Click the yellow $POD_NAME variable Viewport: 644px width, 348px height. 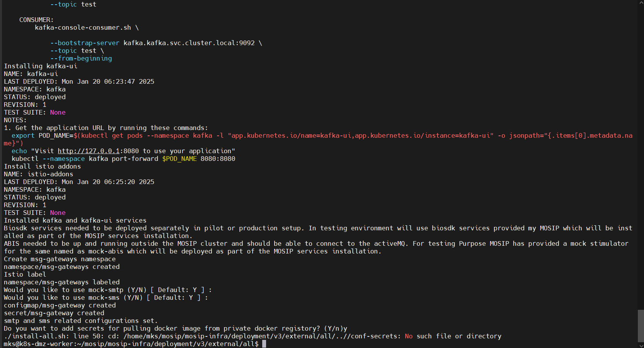pos(179,159)
